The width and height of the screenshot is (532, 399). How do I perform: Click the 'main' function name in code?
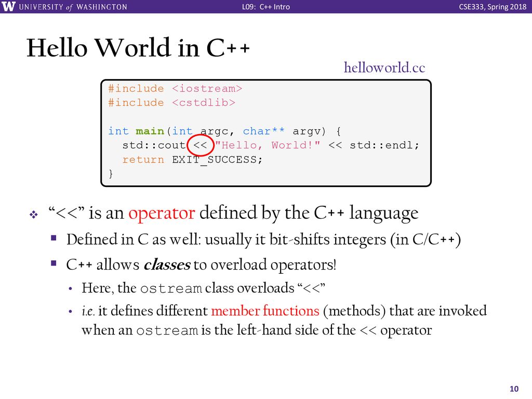(x=150, y=131)
